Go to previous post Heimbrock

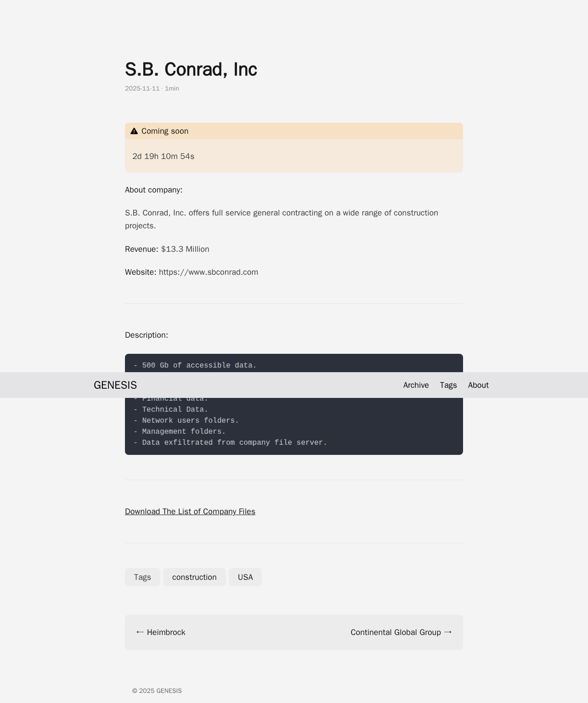coord(166,632)
